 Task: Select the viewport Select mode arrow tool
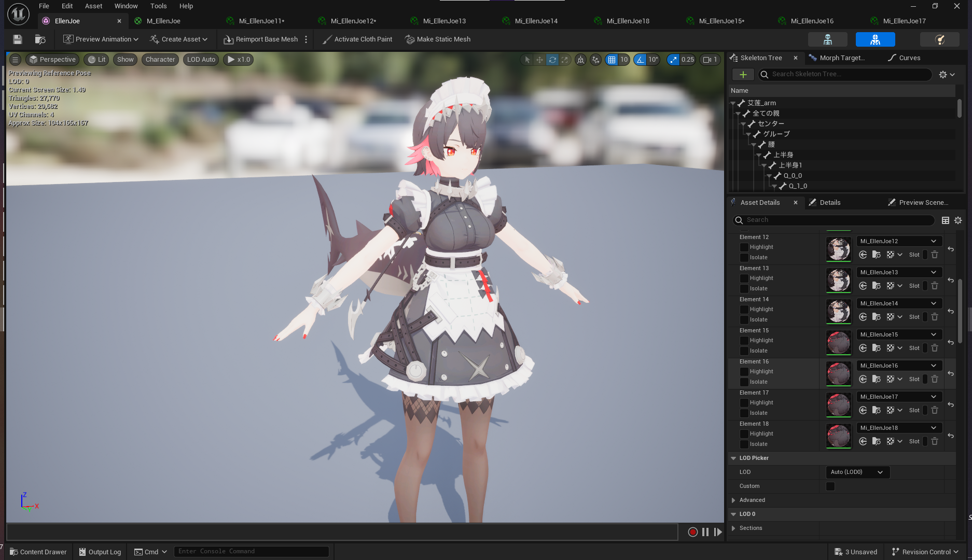527,60
